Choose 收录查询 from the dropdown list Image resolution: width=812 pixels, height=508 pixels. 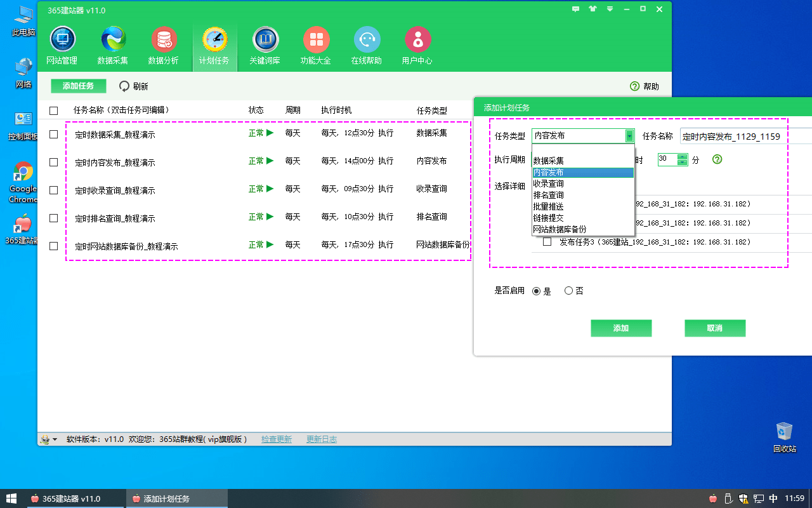583,184
